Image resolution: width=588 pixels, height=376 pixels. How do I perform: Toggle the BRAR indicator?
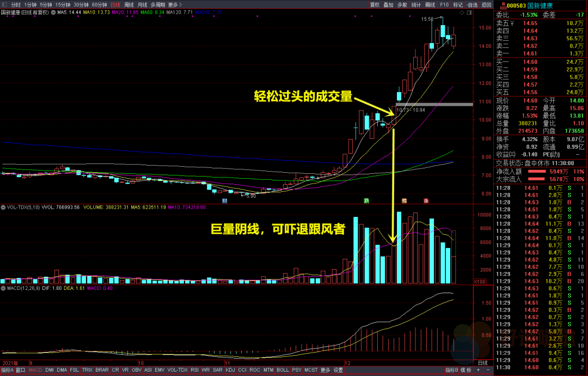point(102,370)
